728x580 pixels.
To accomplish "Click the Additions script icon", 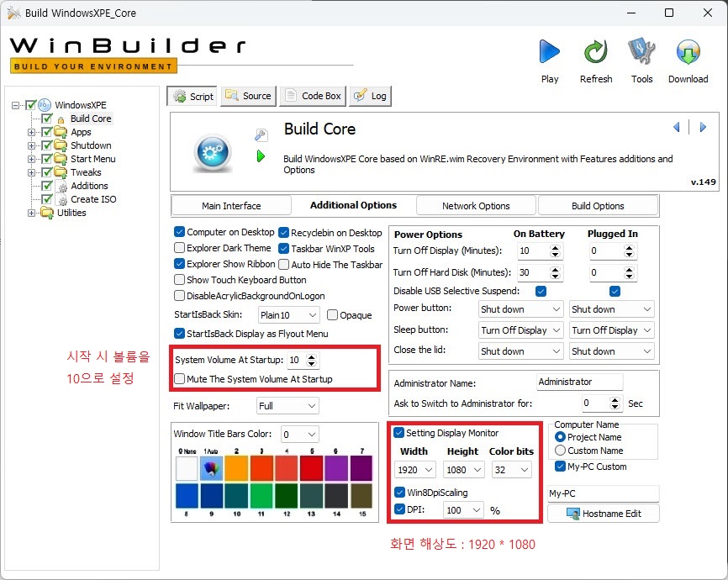I will (x=62, y=187).
